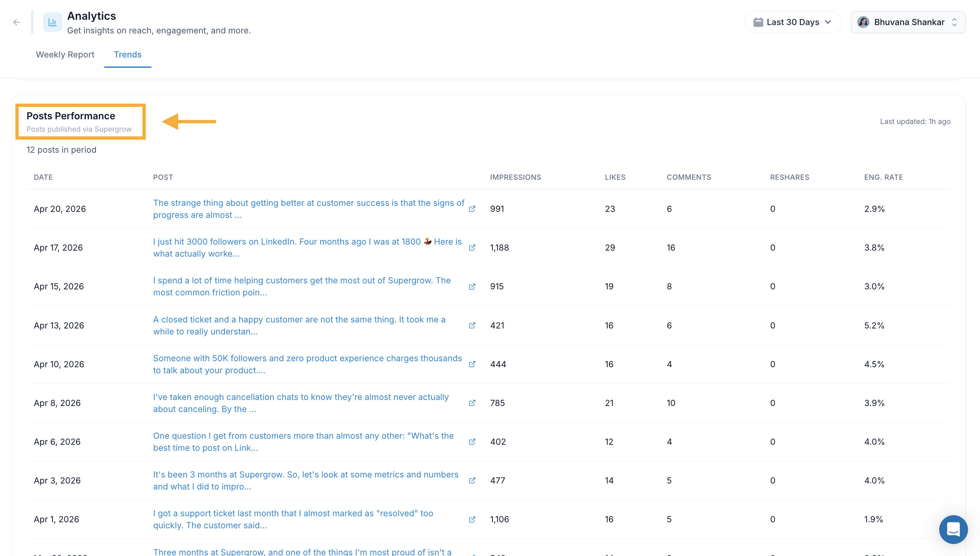This screenshot has width=980, height=556.
Task: Open the chat support bubble icon
Action: point(953,529)
